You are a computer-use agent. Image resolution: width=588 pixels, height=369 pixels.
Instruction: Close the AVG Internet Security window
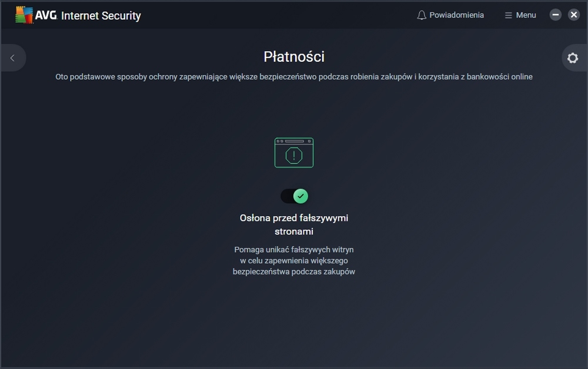click(x=574, y=15)
